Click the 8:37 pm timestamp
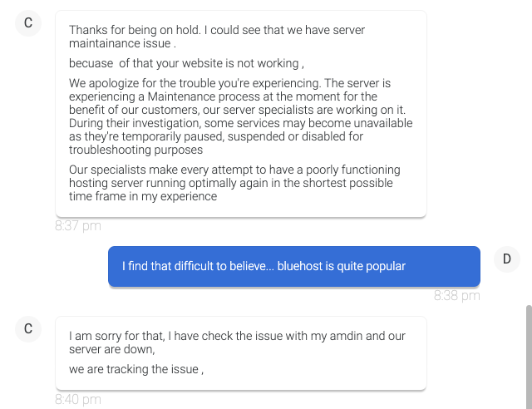Viewport: 532px width, 409px height. [x=78, y=225]
